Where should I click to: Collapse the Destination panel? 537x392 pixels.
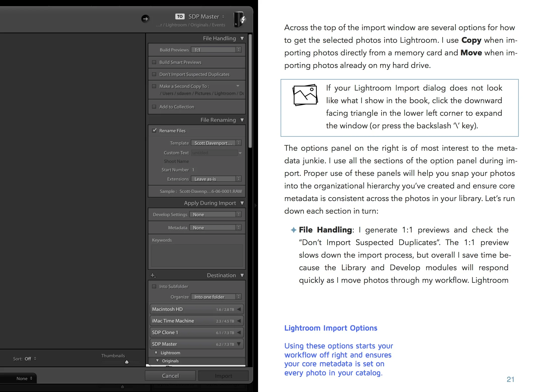tap(242, 276)
